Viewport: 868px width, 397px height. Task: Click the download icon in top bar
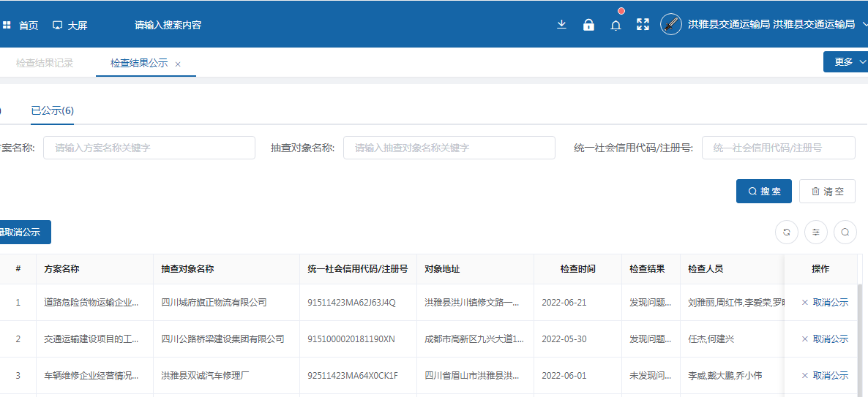click(561, 25)
